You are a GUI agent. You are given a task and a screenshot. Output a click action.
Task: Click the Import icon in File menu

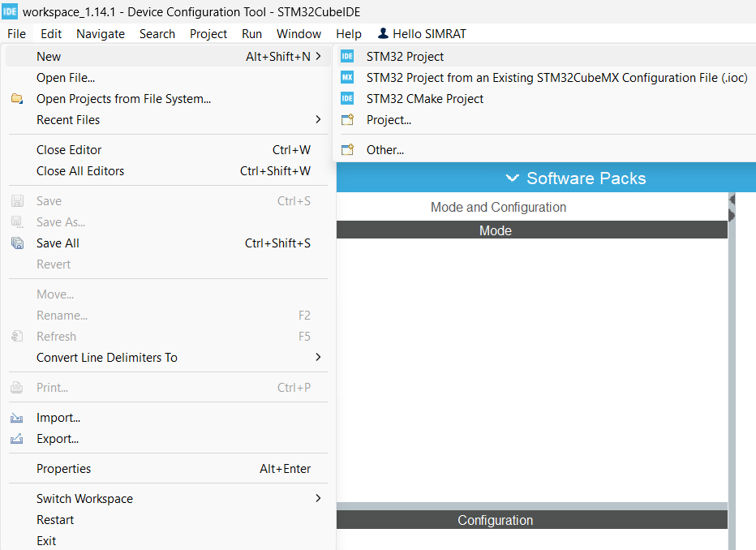pyautogui.click(x=17, y=418)
